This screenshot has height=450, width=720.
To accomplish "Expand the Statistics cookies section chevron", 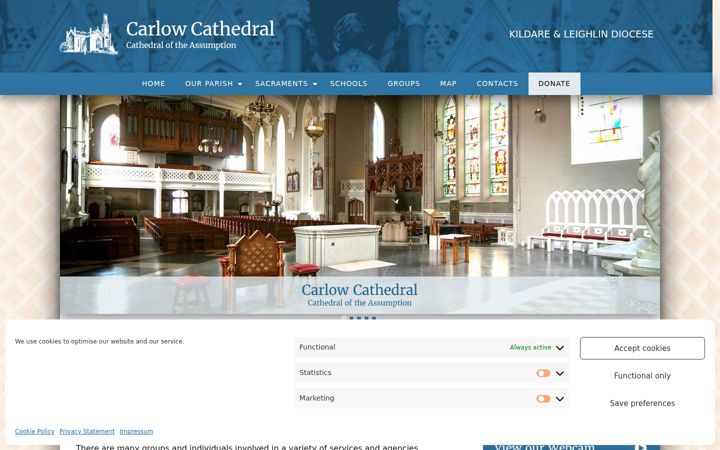I will [x=560, y=373].
